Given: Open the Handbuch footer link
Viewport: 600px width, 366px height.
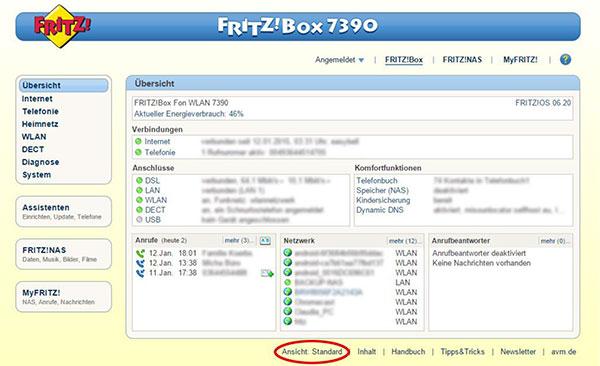Looking at the screenshot, I should (x=408, y=351).
